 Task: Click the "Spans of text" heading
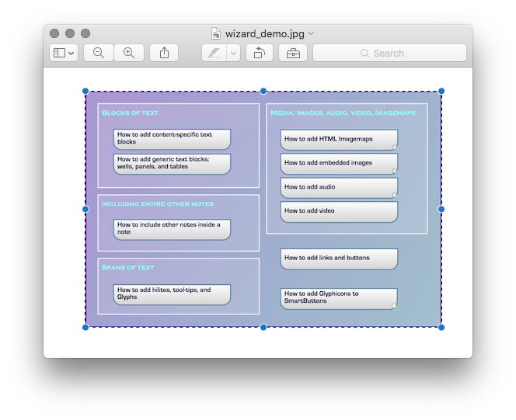coord(128,268)
